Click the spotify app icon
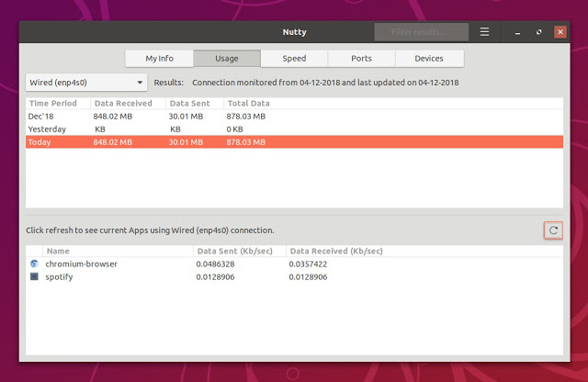Image resolution: width=588 pixels, height=382 pixels. click(x=34, y=276)
